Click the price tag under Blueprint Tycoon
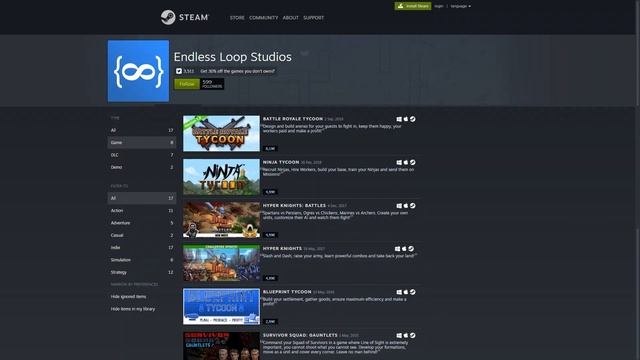Screen dimensions: 640x360 coord(270,322)
